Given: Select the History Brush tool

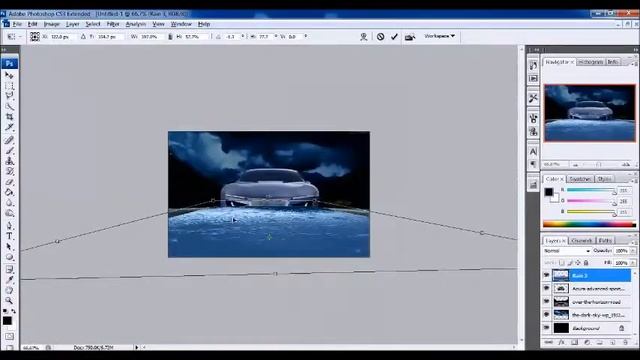Looking at the screenshot, I should (9, 171).
